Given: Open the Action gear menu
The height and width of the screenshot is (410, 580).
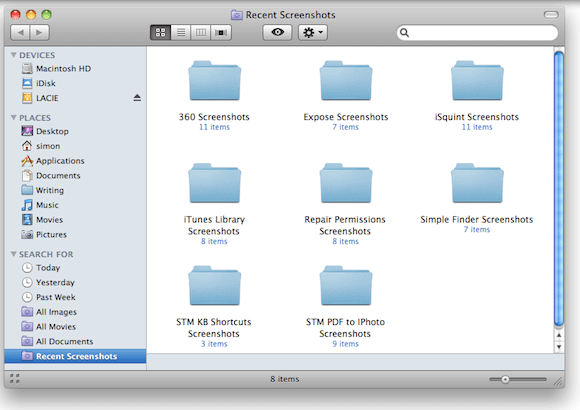Looking at the screenshot, I should [313, 33].
